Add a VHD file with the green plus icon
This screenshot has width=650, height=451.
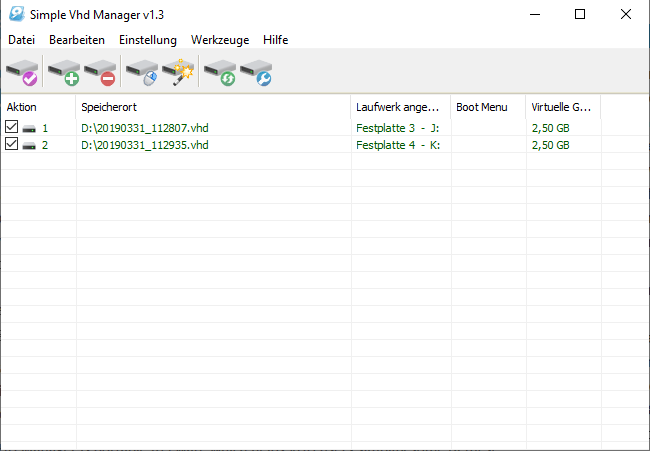pyautogui.click(x=64, y=72)
